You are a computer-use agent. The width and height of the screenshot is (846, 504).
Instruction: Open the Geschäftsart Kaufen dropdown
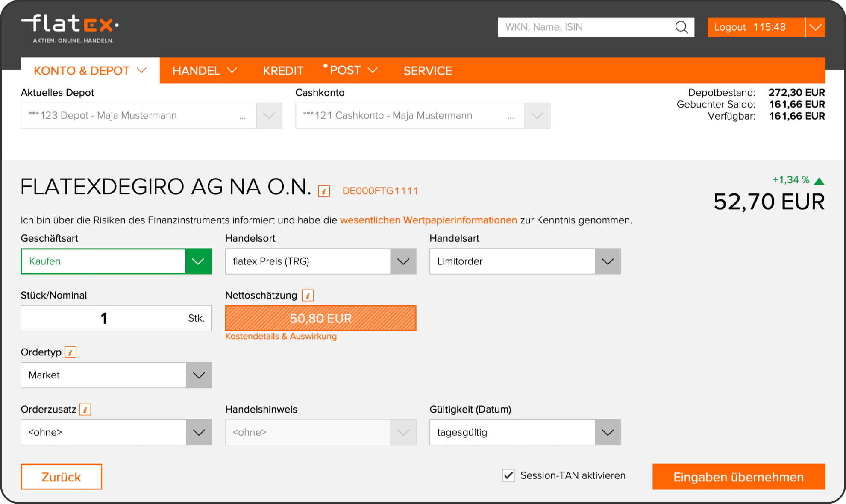coord(198,261)
